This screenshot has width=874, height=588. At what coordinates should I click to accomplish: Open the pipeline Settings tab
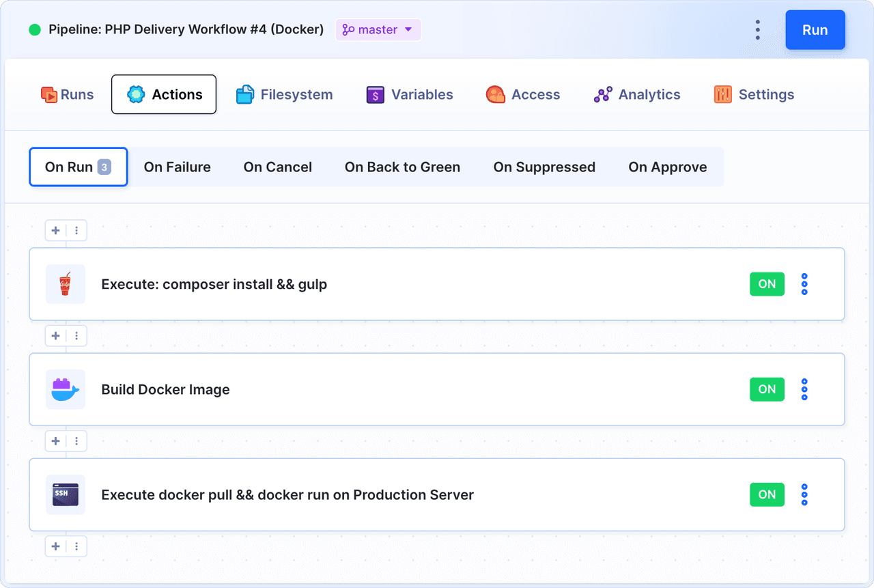pos(754,95)
